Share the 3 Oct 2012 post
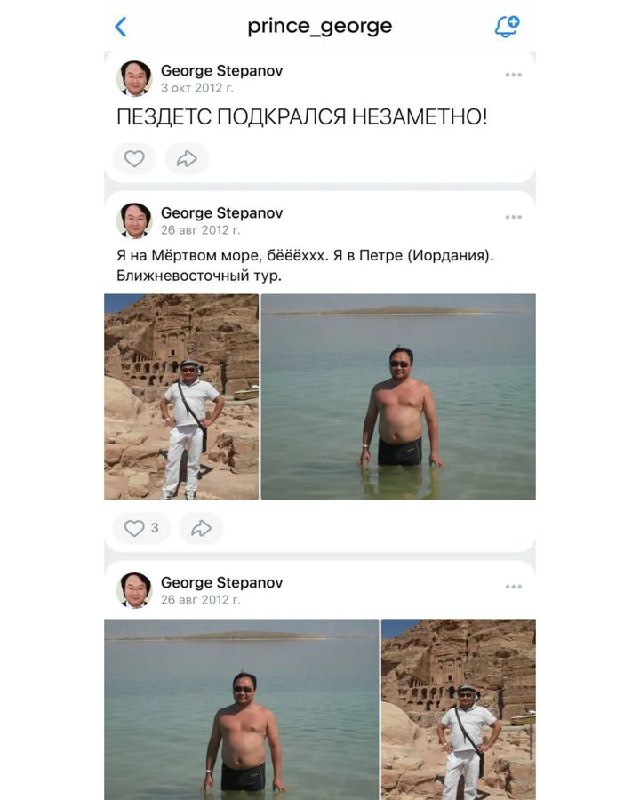 pos(187,159)
